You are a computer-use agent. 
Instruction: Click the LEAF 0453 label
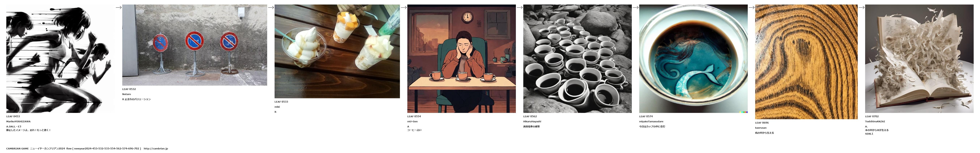click(13, 117)
